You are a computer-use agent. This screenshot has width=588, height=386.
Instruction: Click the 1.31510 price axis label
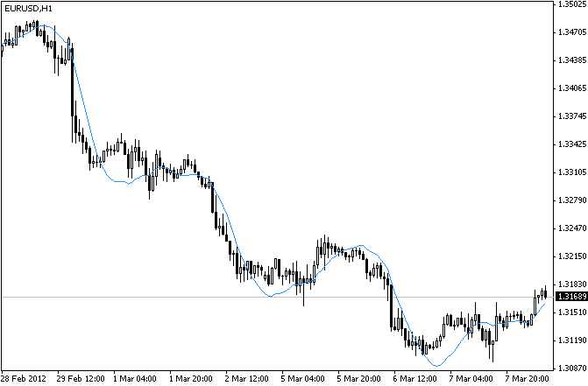pyautogui.click(x=571, y=312)
